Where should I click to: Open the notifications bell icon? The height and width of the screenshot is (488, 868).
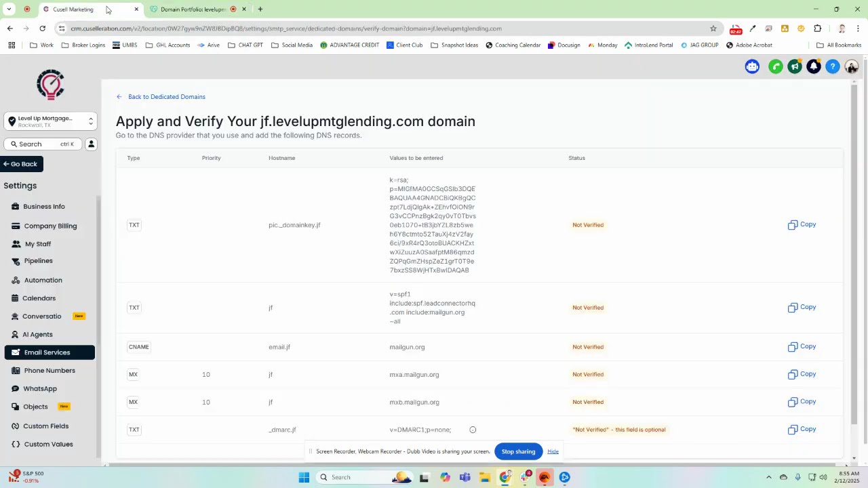click(814, 66)
